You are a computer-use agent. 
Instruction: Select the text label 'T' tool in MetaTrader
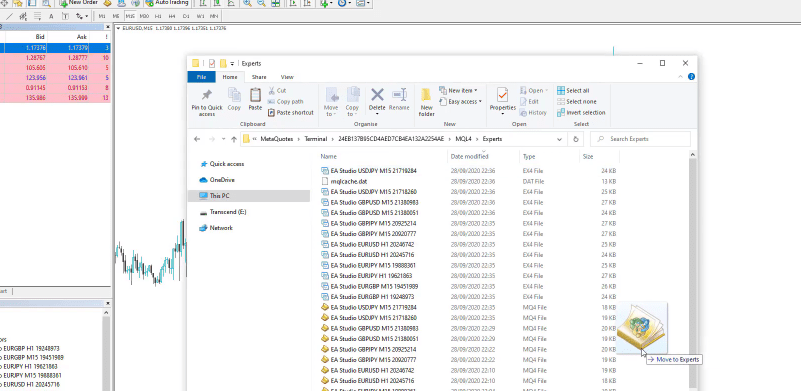point(65,16)
